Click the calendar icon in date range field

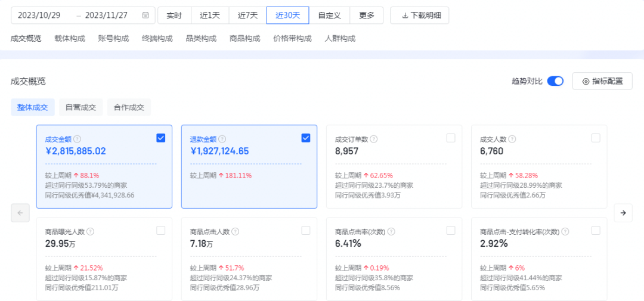[x=145, y=15]
